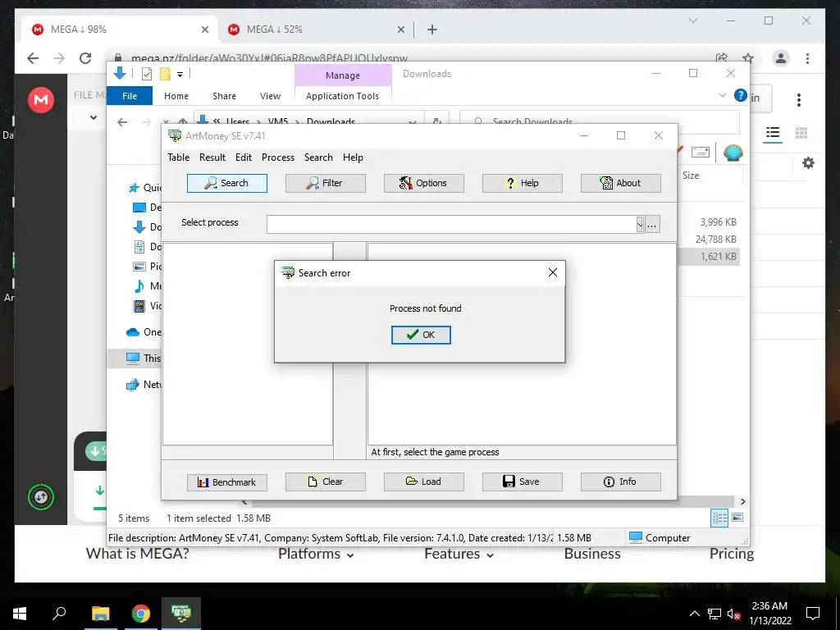Open the View tab in File Explorer
The image size is (840, 630).
(270, 96)
